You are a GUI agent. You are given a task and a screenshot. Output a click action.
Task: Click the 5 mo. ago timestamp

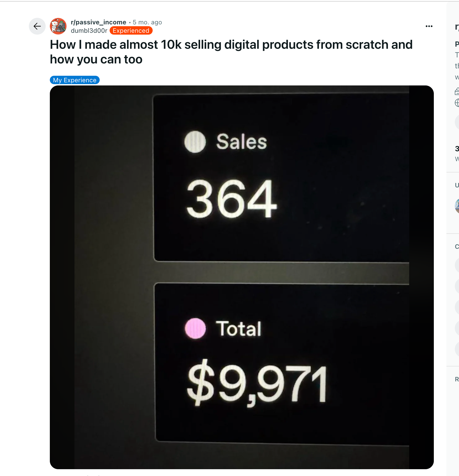click(x=147, y=22)
